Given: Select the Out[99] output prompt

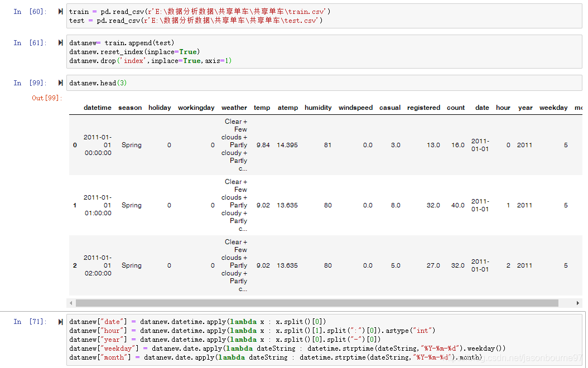Looking at the screenshot, I should (47, 98).
